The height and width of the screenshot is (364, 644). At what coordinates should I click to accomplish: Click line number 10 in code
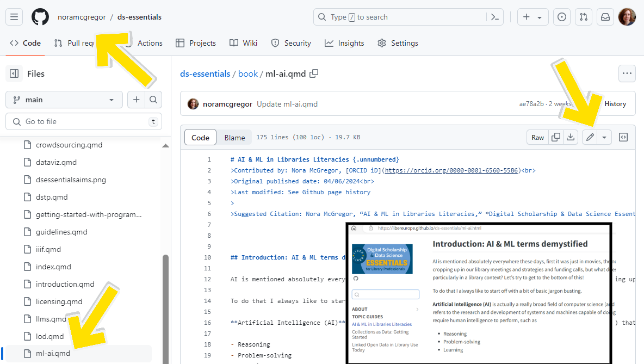207,257
